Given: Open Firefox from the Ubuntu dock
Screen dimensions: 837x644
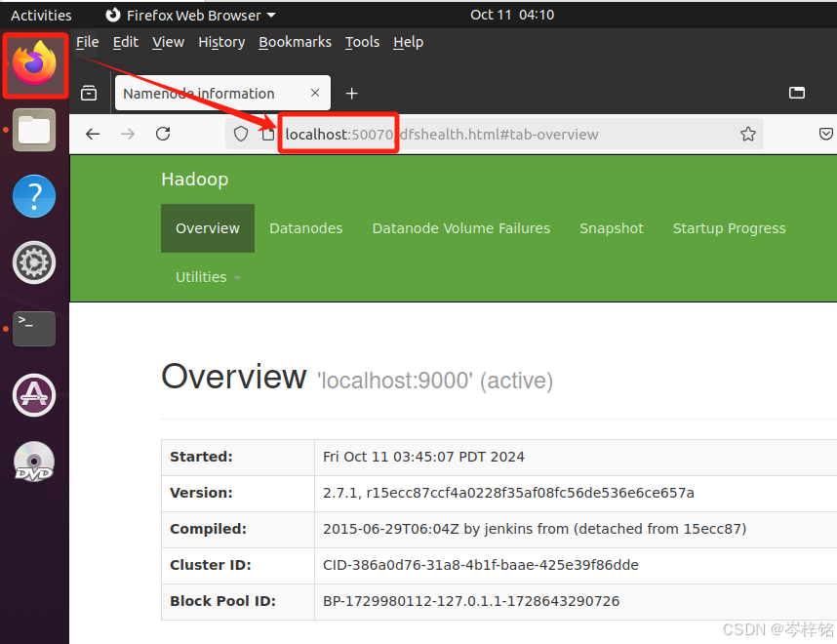Looking at the screenshot, I should [x=35, y=64].
